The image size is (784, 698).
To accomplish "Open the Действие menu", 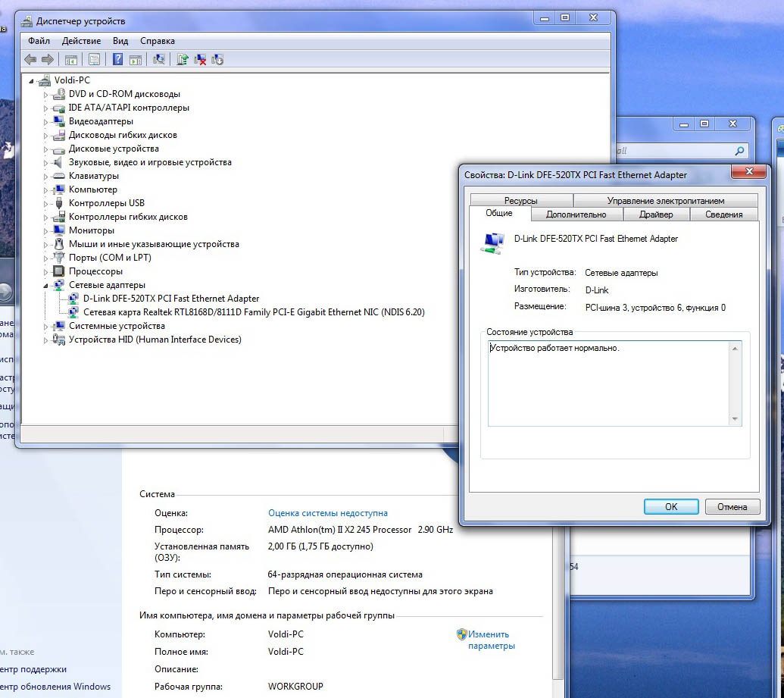I will click(x=81, y=41).
